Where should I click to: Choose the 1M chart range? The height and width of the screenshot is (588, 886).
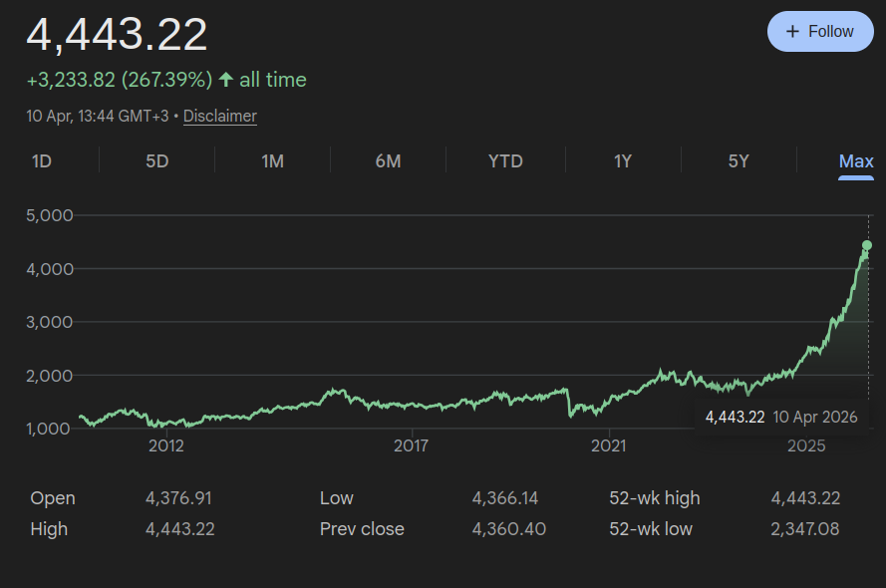(272, 161)
